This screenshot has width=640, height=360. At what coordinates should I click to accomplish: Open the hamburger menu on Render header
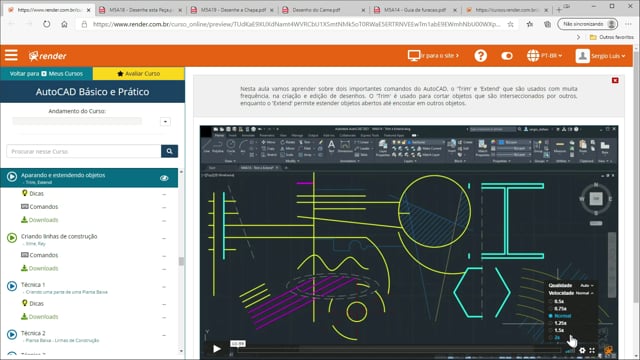(x=11, y=56)
